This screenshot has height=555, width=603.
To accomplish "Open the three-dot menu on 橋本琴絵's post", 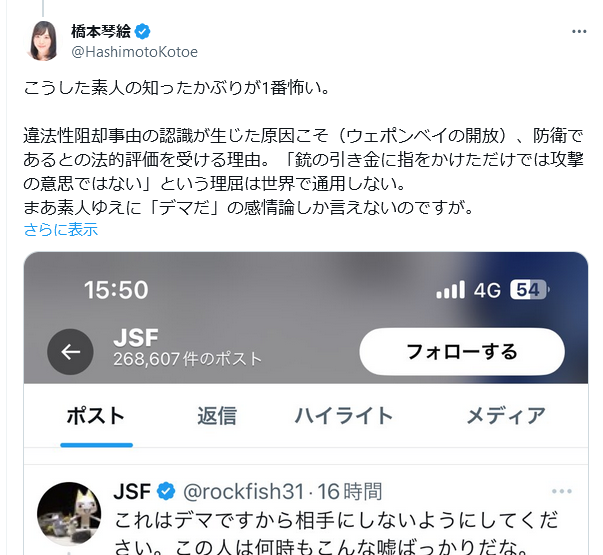I will tap(578, 32).
